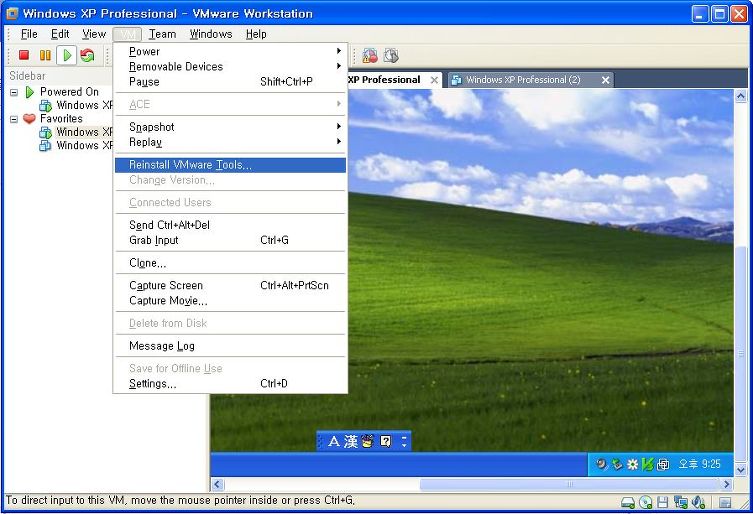The image size is (753, 514).
Task: Click the snapshot manager toolbar icon
Action: coord(391,55)
